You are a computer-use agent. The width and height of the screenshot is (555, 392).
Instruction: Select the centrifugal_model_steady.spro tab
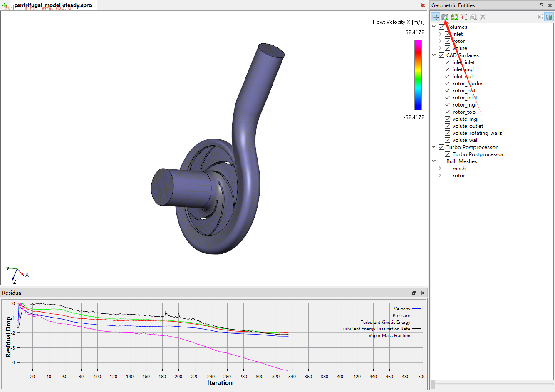click(53, 5)
